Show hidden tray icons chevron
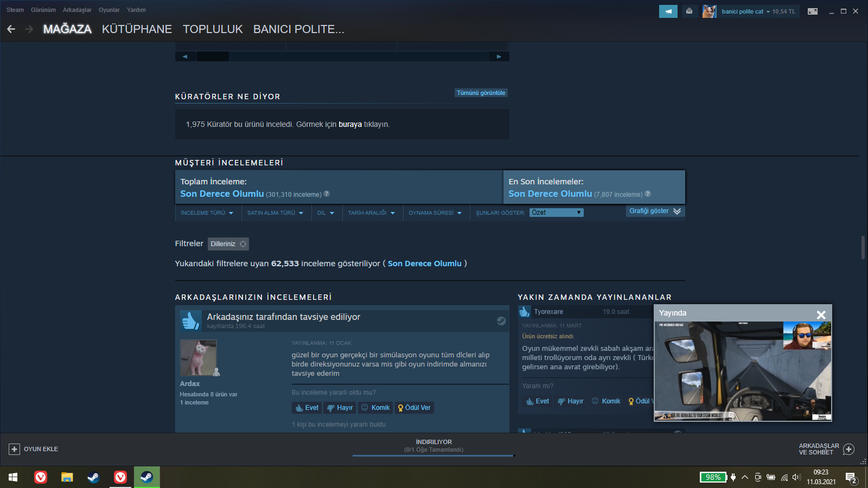 pos(745,477)
